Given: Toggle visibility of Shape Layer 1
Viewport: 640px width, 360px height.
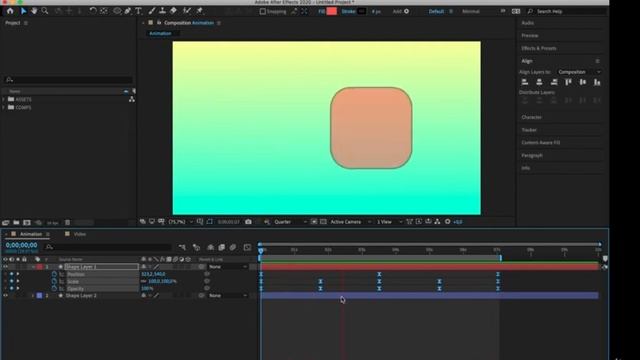Looking at the screenshot, I should tap(5, 267).
